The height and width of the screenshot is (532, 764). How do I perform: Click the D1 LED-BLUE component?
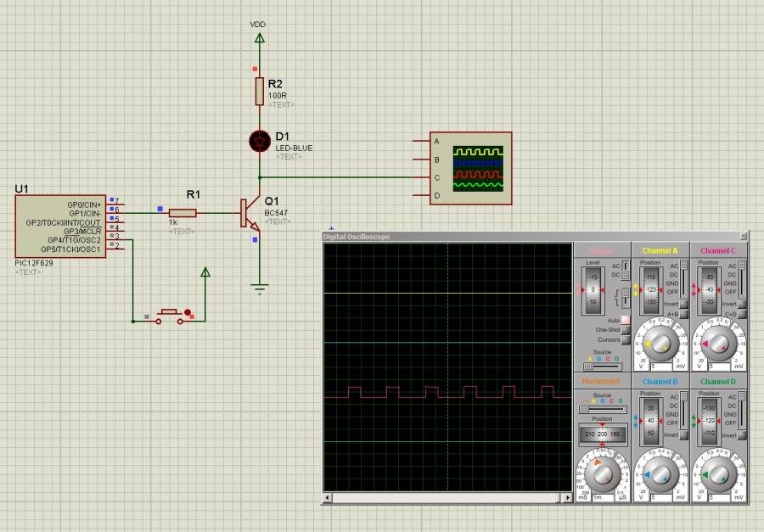(x=260, y=141)
